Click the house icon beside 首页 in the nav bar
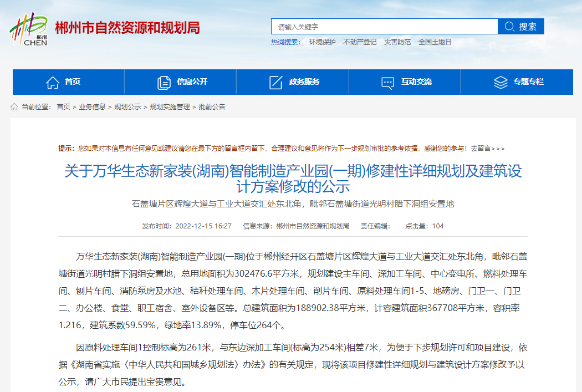The image size is (582, 392). click(52, 83)
